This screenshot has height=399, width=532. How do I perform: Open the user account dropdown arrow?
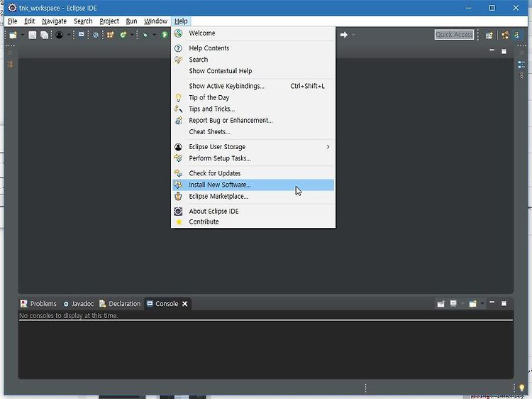click(69, 35)
